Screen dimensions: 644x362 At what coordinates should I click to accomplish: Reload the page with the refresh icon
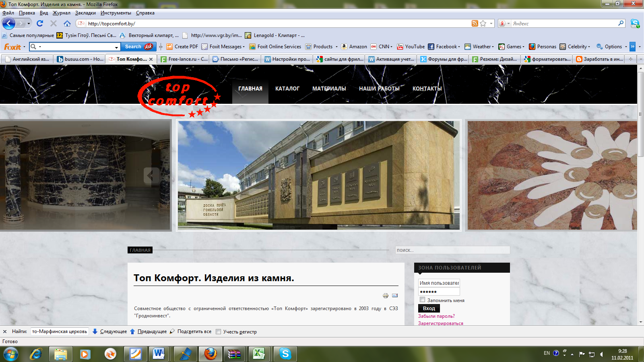tap(40, 23)
